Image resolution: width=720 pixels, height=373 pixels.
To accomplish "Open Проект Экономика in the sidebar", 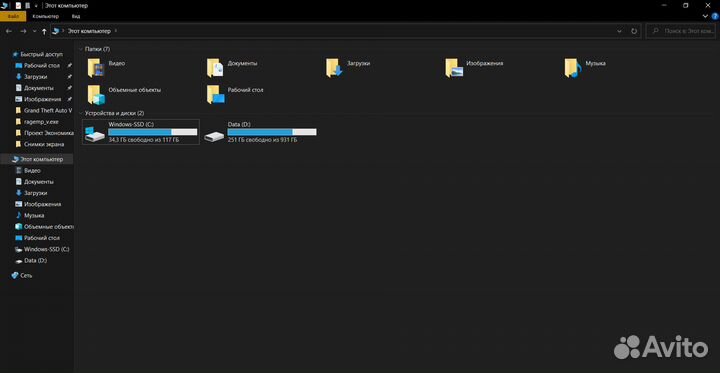I will (44, 133).
